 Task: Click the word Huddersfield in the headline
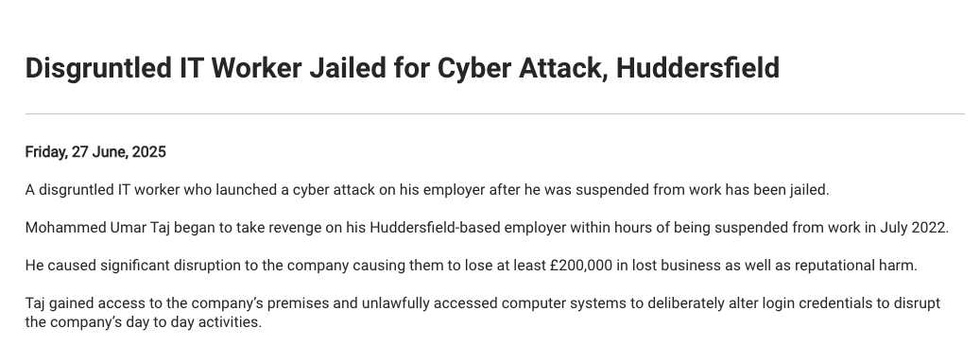tap(698, 68)
